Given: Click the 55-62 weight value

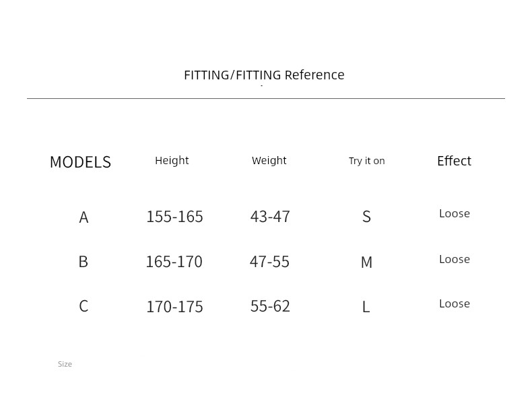Looking at the screenshot, I should 270,306.
